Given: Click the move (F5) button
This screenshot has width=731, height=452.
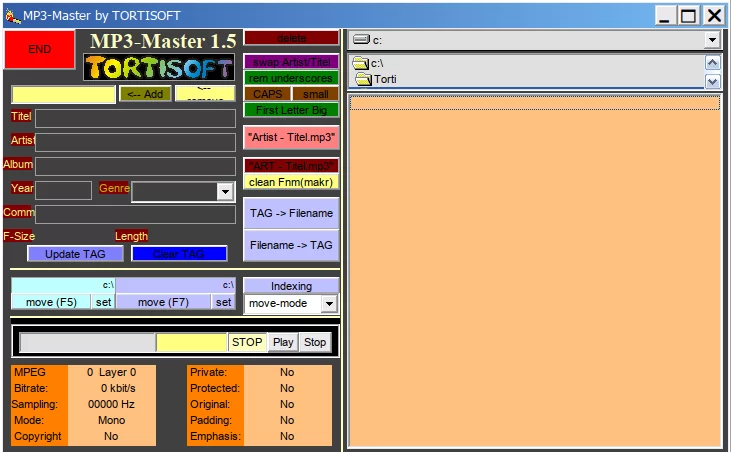Looking at the screenshot, I should (x=51, y=302).
